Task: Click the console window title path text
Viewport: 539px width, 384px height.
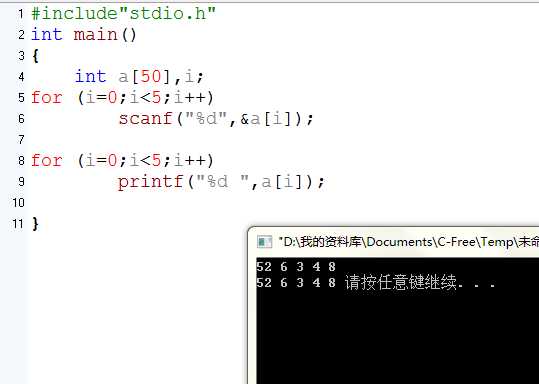Action: tap(408, 242)
